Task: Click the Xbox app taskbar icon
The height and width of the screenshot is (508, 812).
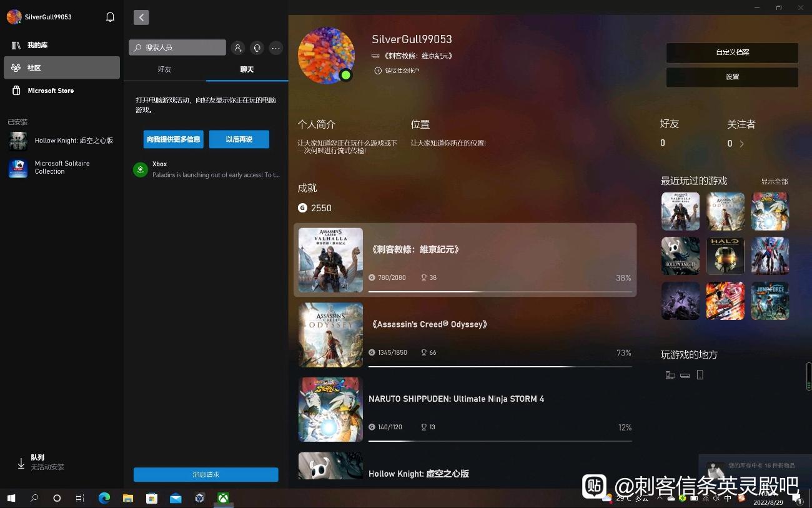Action: (223, 498)
